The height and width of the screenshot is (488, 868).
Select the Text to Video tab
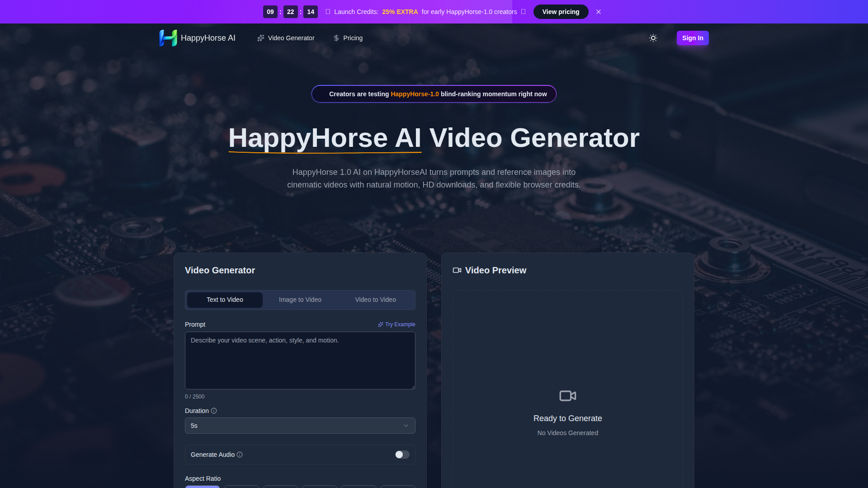(225, 300)
